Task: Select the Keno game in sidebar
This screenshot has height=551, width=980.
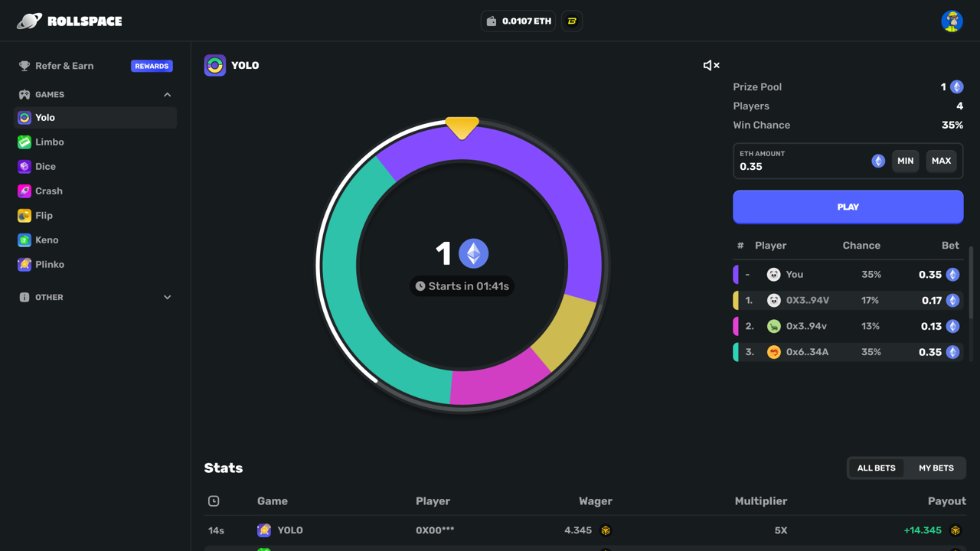Action: (x=46, y=240)
